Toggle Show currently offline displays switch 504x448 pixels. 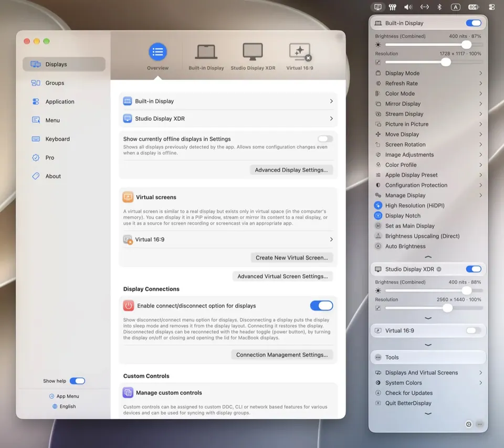(325, 138)
